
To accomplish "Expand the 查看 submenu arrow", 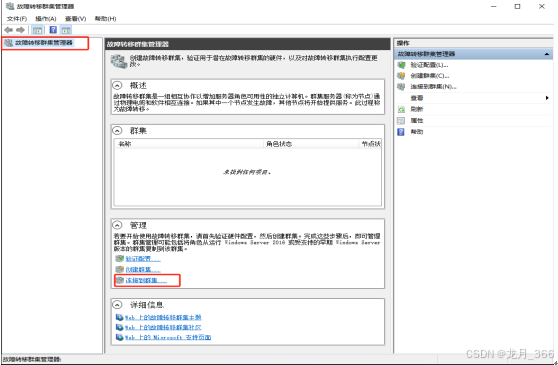I will point(547,98).
